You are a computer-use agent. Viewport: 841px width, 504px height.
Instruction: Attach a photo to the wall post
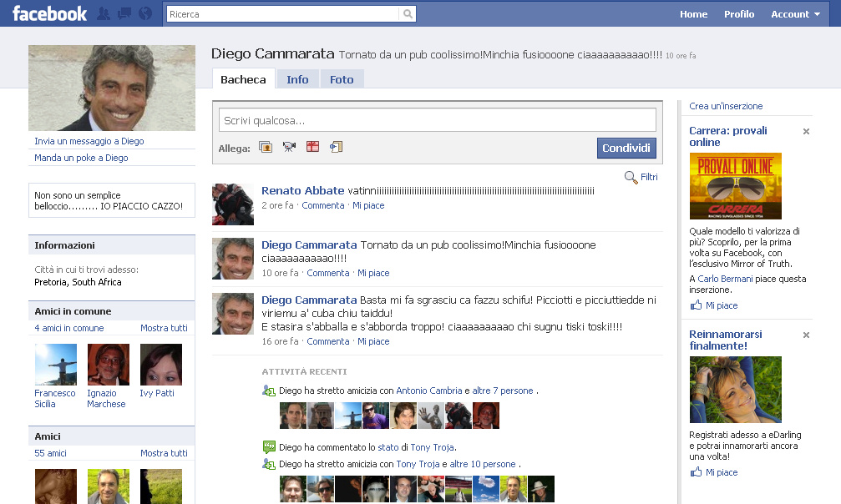[266, 148]
